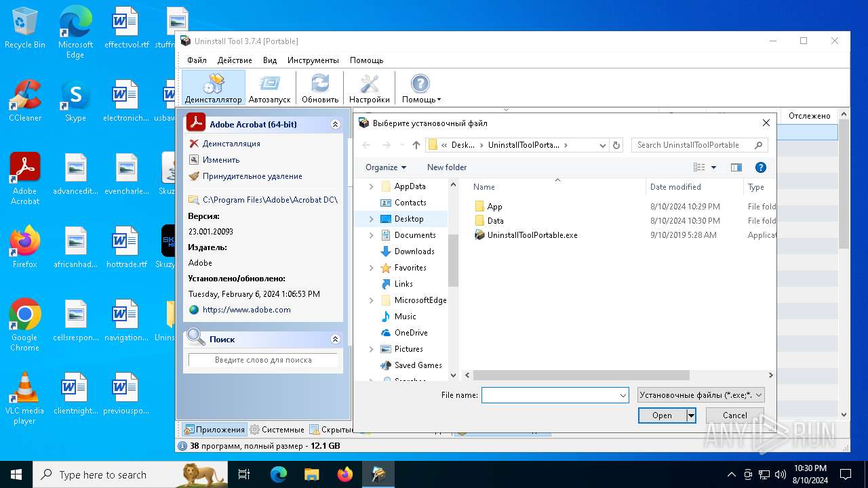Select OneDrive in navigation tree
Image resolution: width=868 pixels, height=488 pixels.
[411, 333]
